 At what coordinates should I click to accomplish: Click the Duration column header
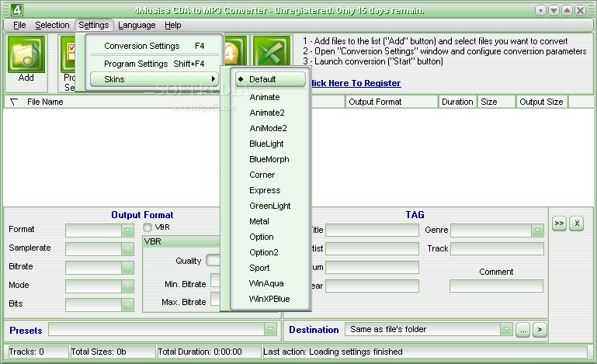(457, 102)
